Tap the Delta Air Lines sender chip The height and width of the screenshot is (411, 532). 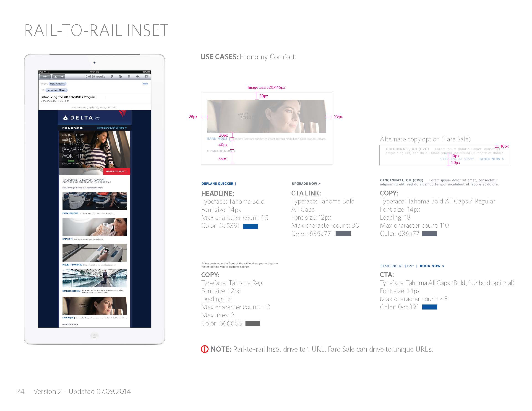pyautogui.click(x=57, y=84)
